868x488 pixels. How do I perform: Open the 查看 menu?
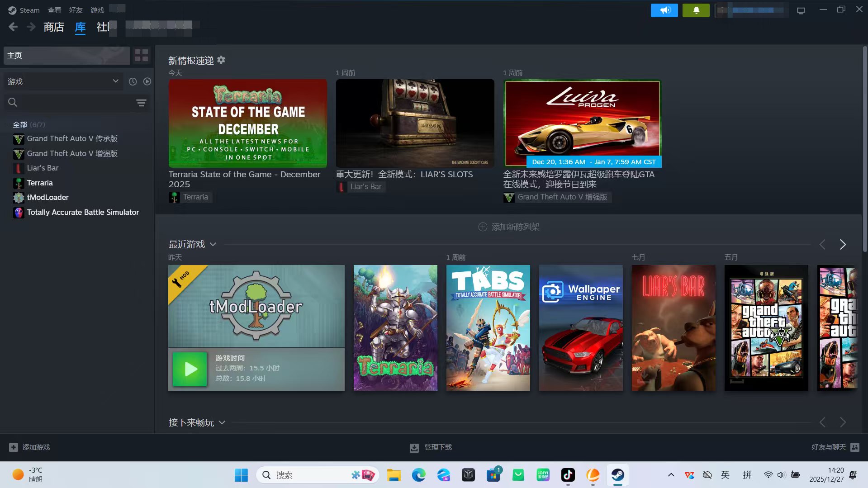coord(54,10)
